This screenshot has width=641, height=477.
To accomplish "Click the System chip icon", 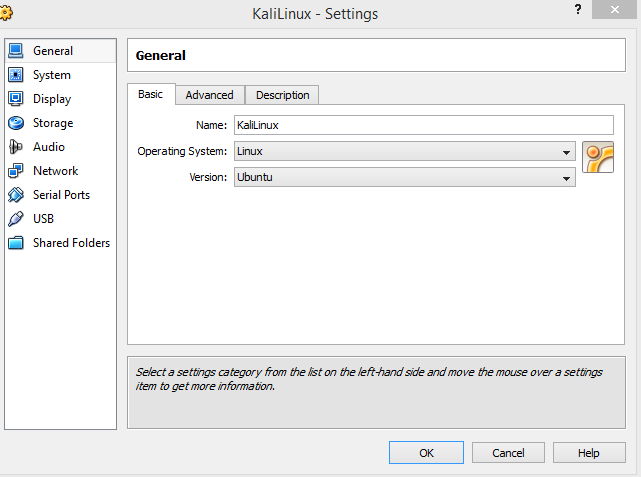I will [16, 75].
